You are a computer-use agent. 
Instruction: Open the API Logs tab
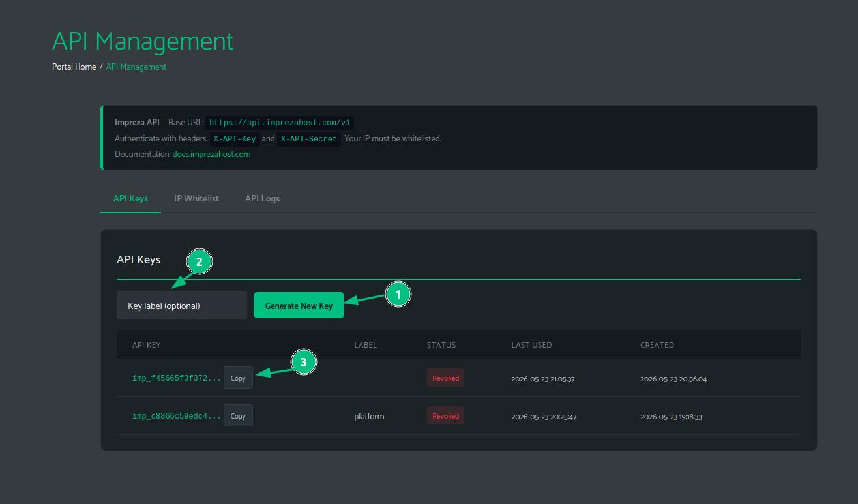[x=262, y=198]
